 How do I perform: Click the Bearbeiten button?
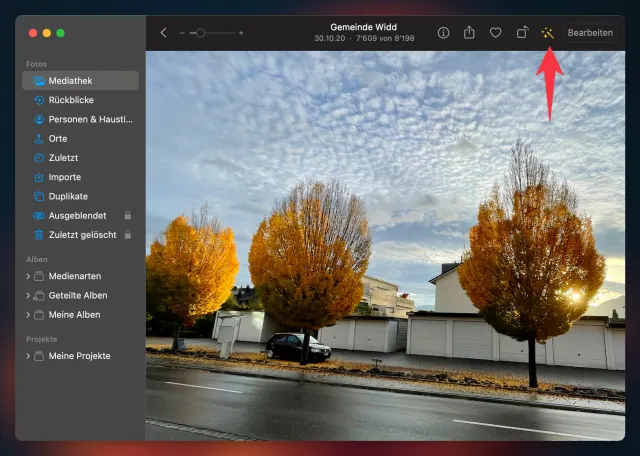(590, 33)
